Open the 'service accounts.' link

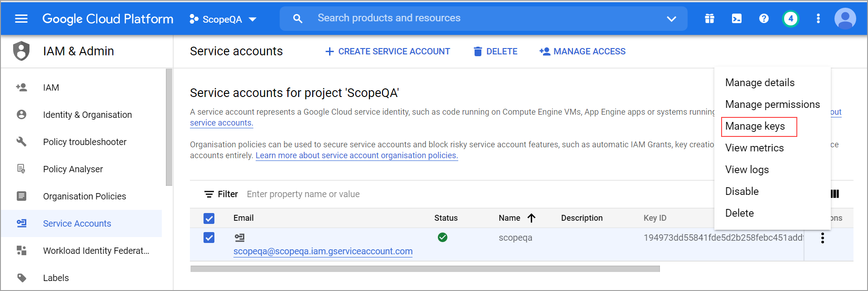221,123
